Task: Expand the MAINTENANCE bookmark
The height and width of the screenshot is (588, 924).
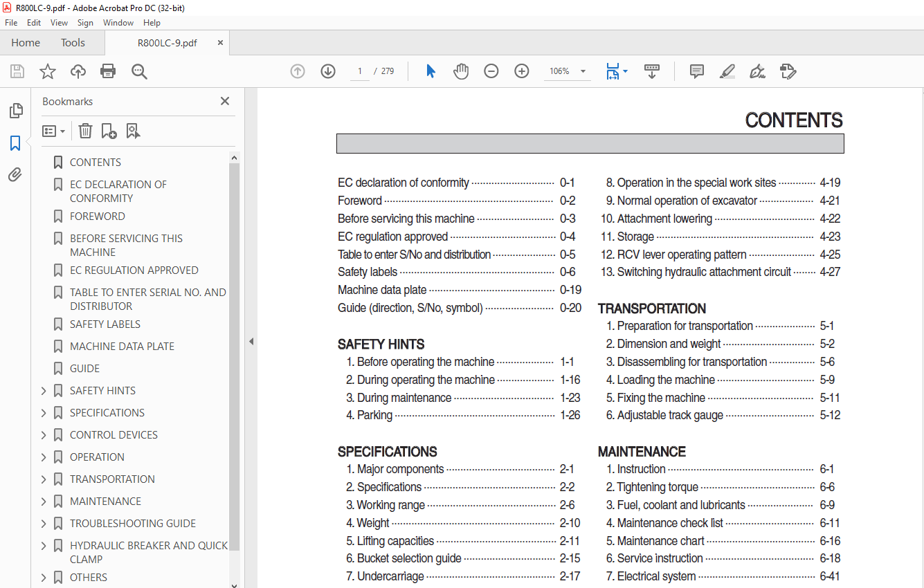Action: 44,502
